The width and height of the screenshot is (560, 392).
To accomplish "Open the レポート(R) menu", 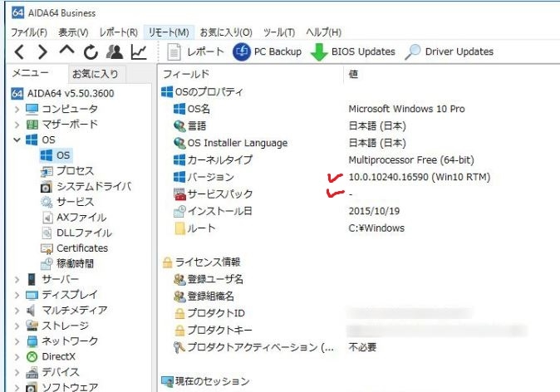I will 119,32.
